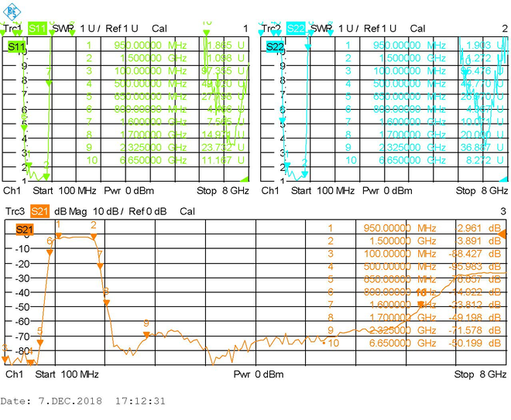Click S11 marker 2 value '1.098 U'
The image size is (511, 420).
coord(225,58)
